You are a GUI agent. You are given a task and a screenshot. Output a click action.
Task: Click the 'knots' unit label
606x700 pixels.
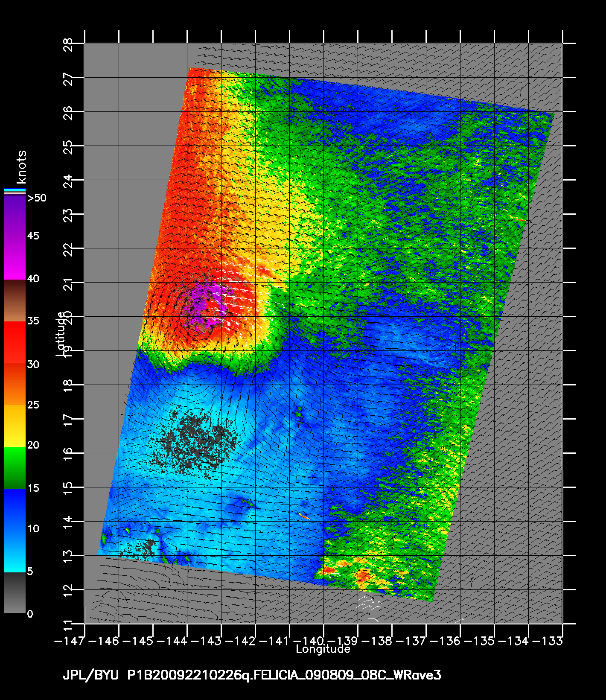(x=21, y=166)
